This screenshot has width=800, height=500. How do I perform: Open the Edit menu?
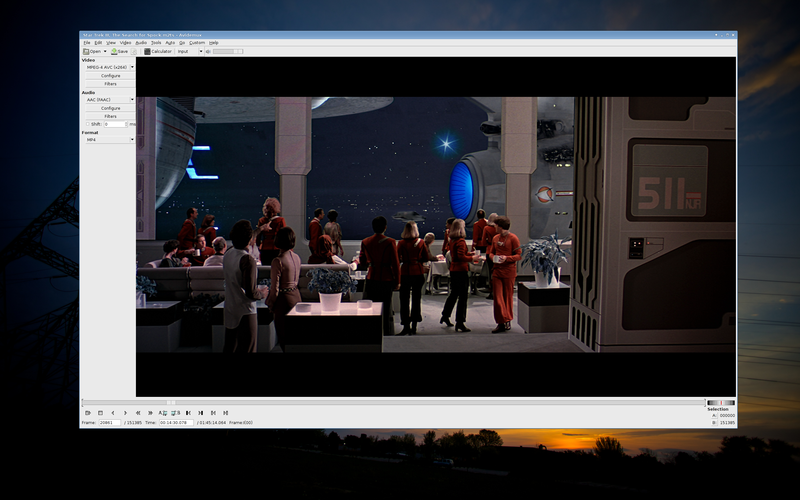coord(98,43)
